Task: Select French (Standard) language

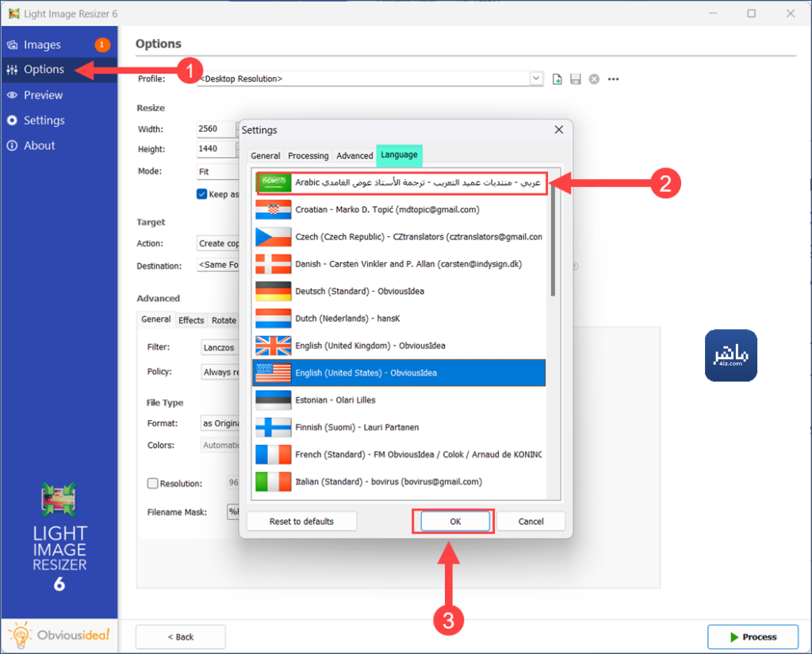Action: [400, 454]
